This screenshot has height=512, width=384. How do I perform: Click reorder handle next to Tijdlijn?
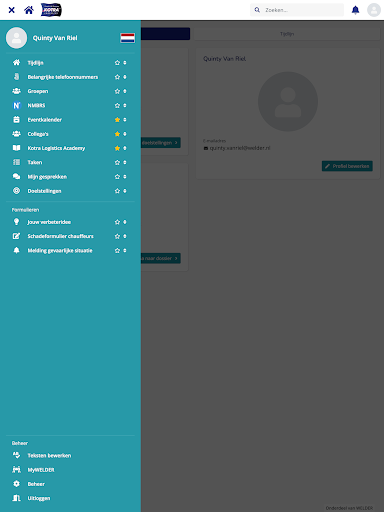pos(125,63)
